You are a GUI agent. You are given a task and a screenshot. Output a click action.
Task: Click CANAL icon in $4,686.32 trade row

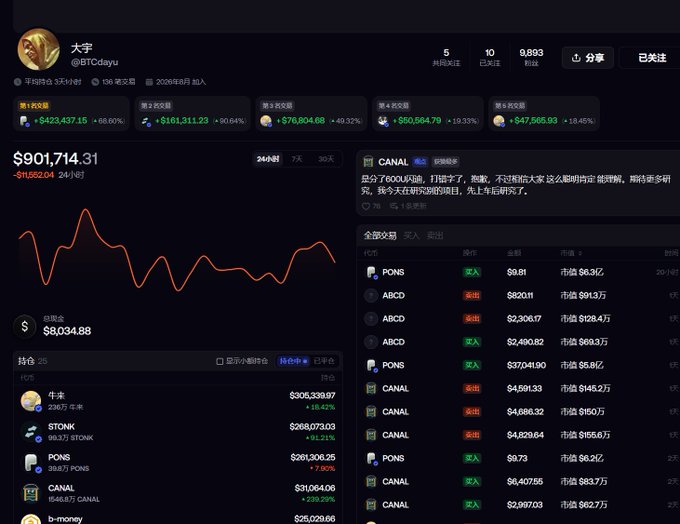click(x=371, y=412)
